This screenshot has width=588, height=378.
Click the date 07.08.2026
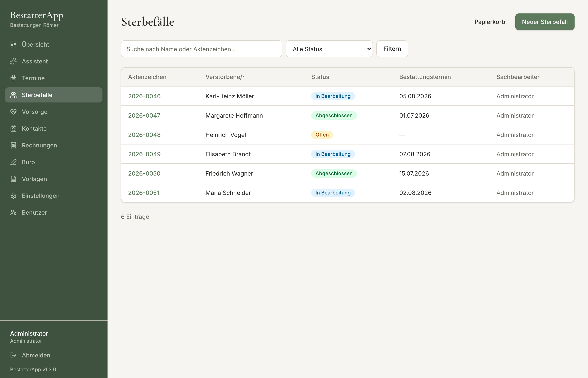pos(415,154)
